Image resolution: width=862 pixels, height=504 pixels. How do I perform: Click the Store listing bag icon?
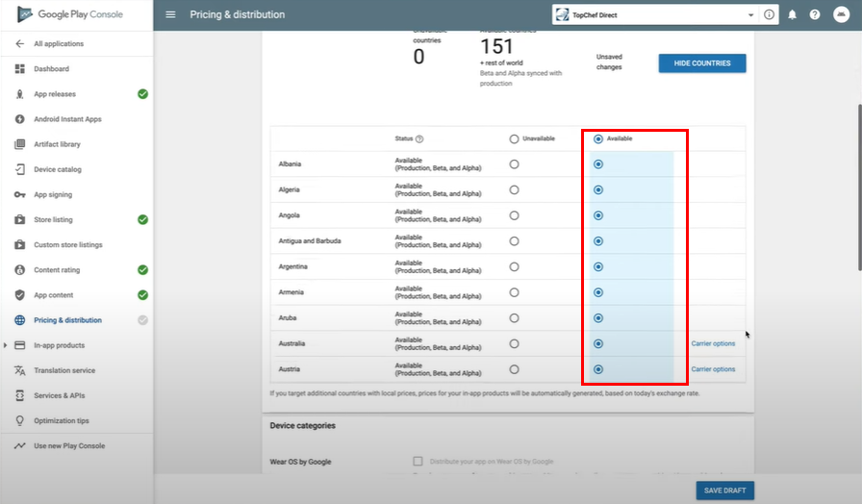(x=20, y=219)
